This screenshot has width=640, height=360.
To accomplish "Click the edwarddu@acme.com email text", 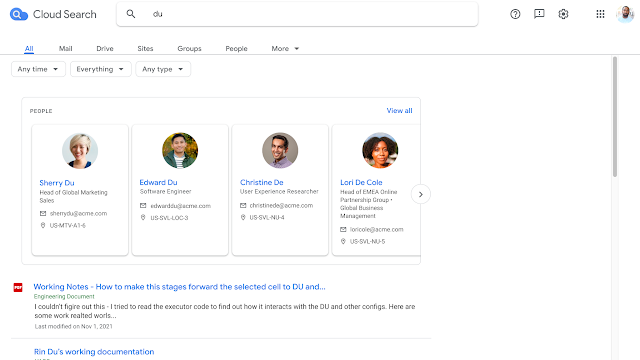I will tap(180, 206).
